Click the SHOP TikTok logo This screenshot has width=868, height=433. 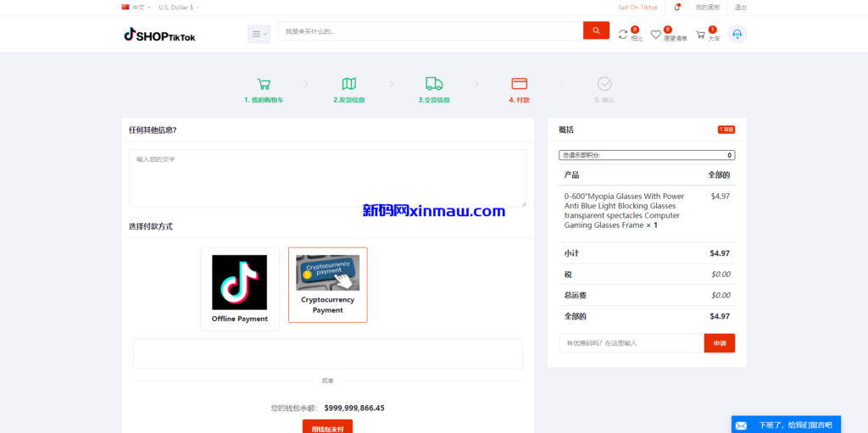pyautogui.click(x=159, y=35)
